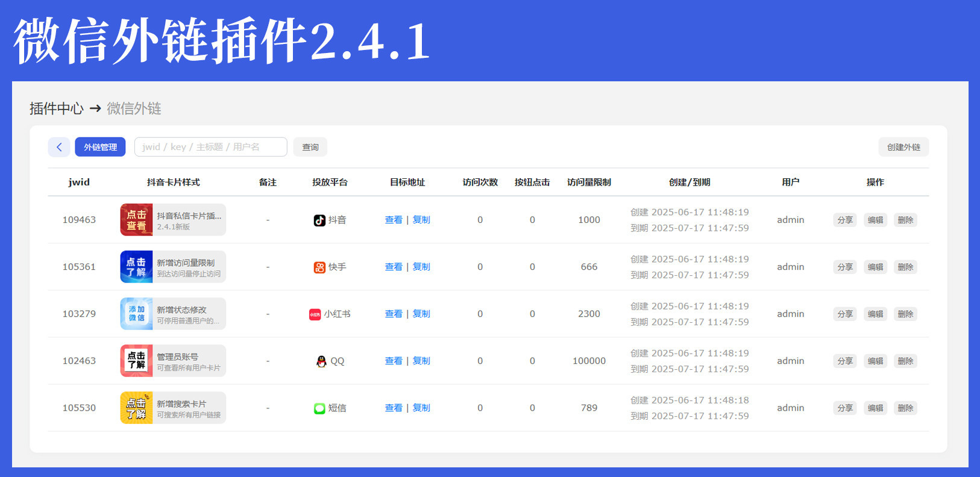The height and width of the screenshot is (477, 980).
Task: Click card title 新增访问量限制
Action: coord(186,263)
